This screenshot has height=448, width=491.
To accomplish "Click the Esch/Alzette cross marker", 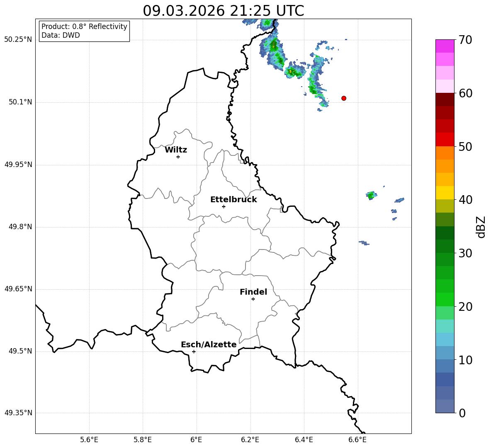I will click(x=194, y=351).
